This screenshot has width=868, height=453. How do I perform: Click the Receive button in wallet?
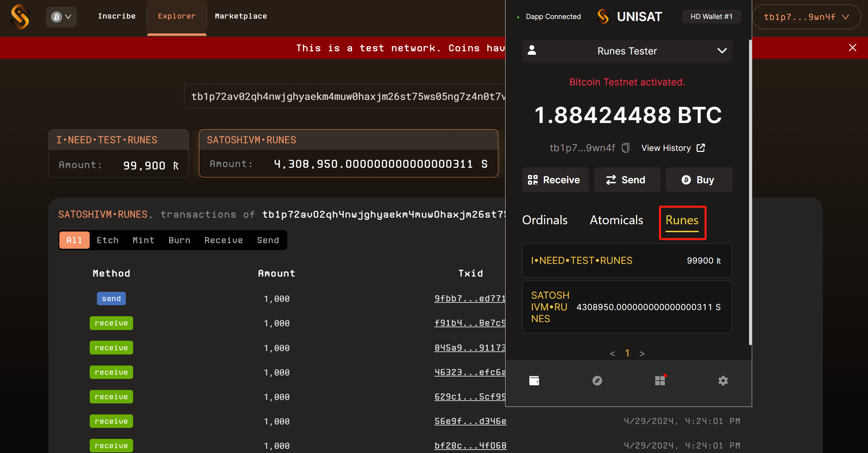555,180
